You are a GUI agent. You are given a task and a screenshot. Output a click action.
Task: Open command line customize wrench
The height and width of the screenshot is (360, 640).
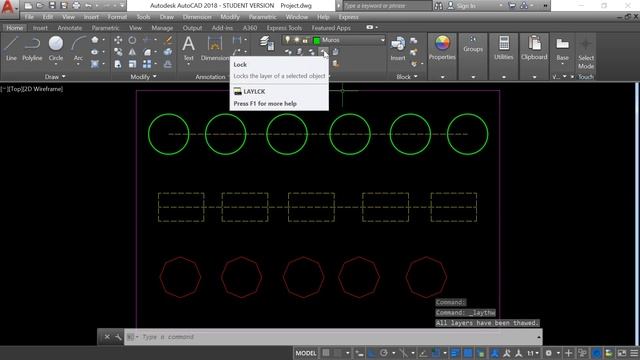coord(118,337)
